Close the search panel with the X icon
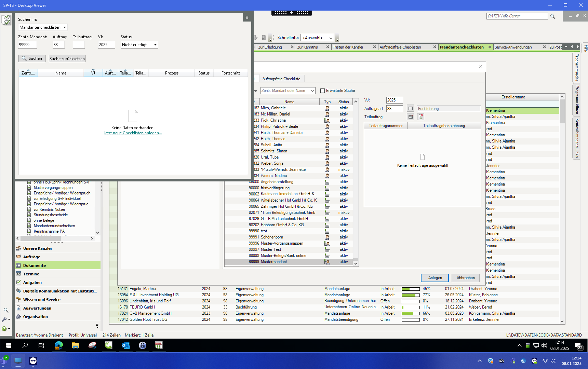588x369 pixels. [x=247, y=18]
